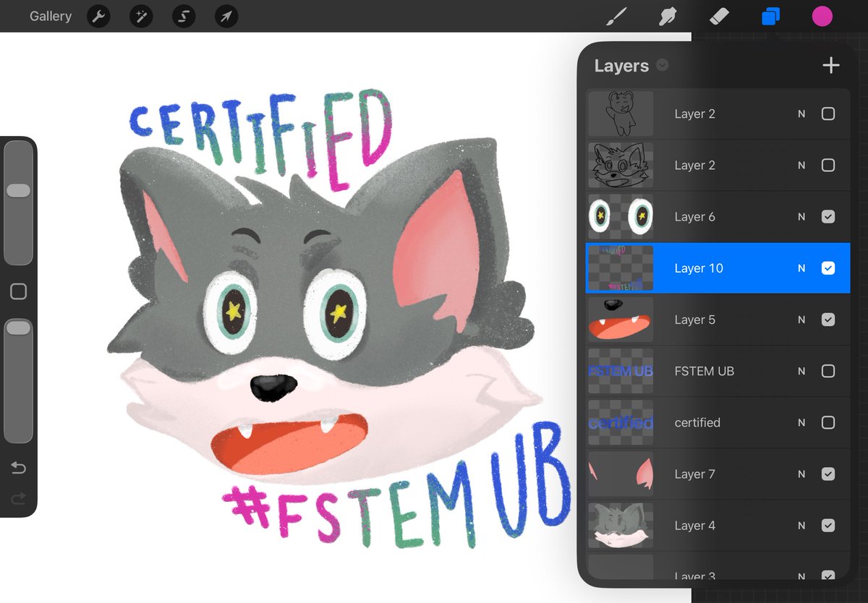Select the Layer 4 name
The width and height of the screenshot is (868, 603).
click(x=694, y=526)
